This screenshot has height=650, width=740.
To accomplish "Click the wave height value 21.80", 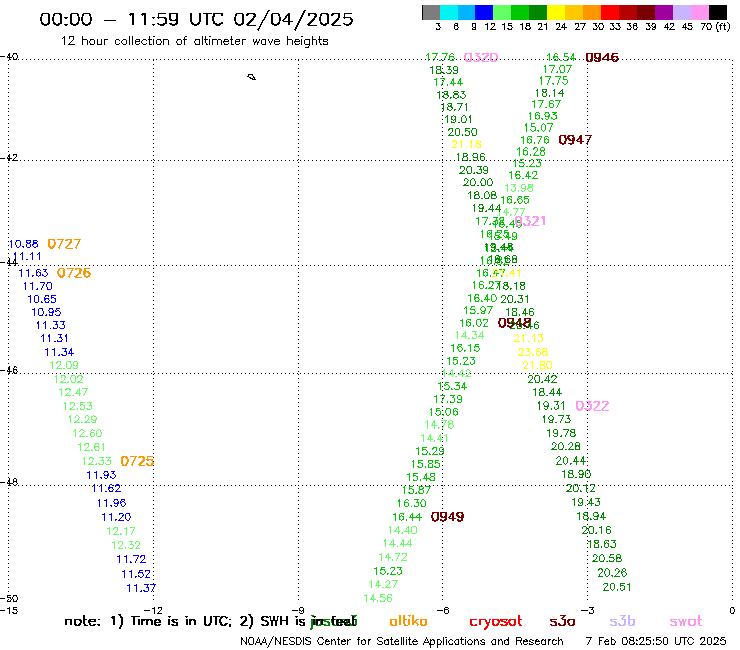I will click(x=537, y=365).
